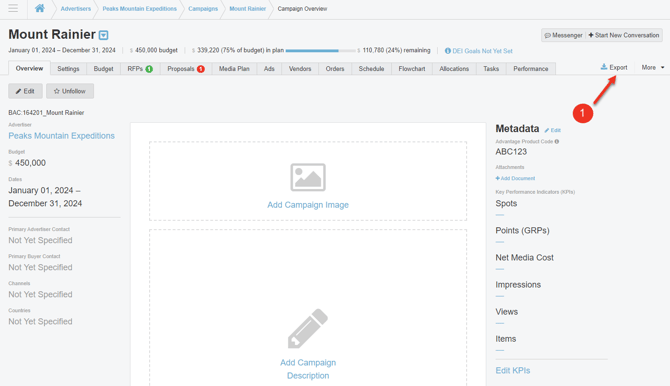670x386 pixels.
Task: Switch to the Performance tab
Action: [531, 69]
